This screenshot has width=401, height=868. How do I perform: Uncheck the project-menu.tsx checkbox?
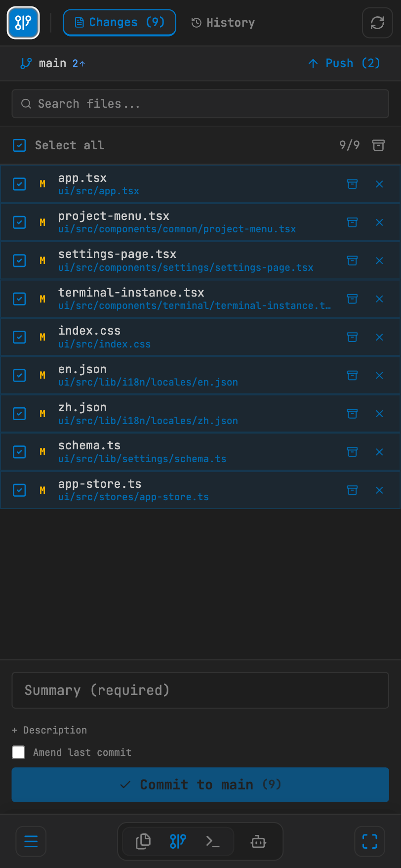pyautogui.click(x=19, y=222)
